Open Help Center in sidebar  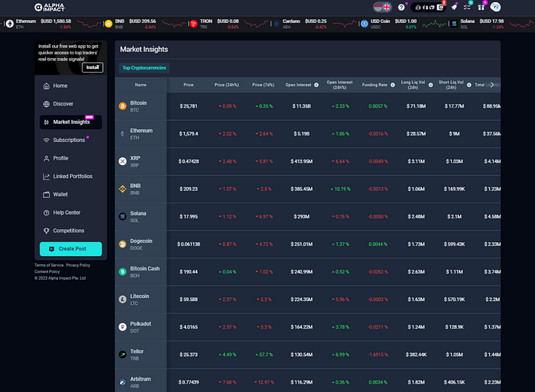click(x=70, y=212)
